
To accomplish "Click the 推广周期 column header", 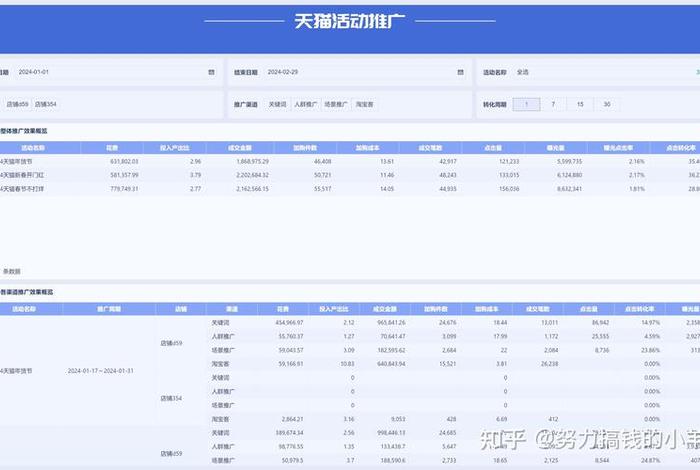I will click(109, 309).
